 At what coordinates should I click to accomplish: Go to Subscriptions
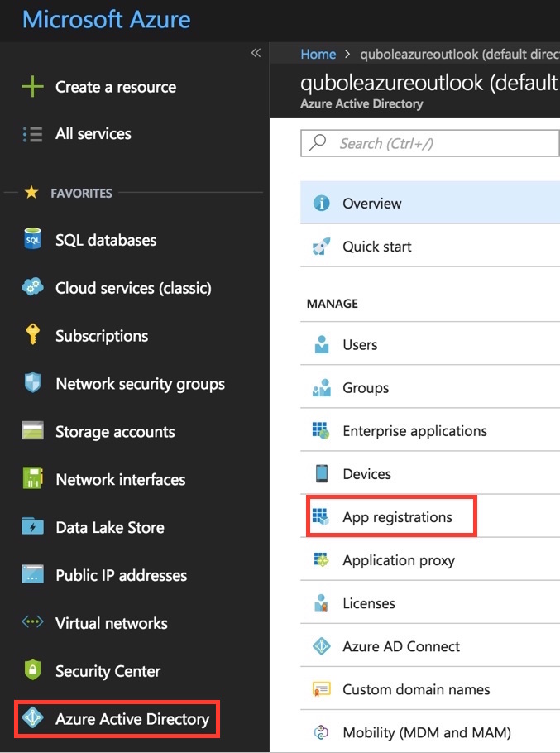(102, 336)
